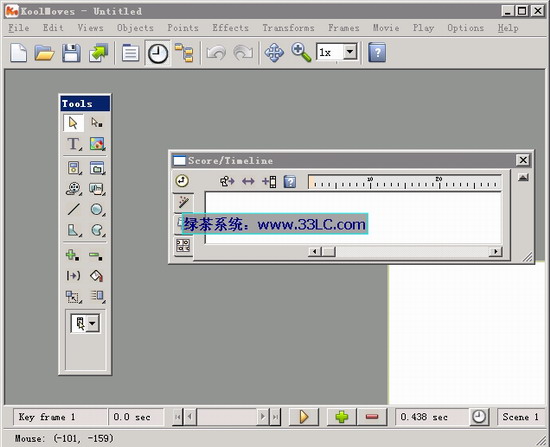Open the object tree hierarchy icon
The height and width of the screenshot is (447, 550).
tap(185, 53)
